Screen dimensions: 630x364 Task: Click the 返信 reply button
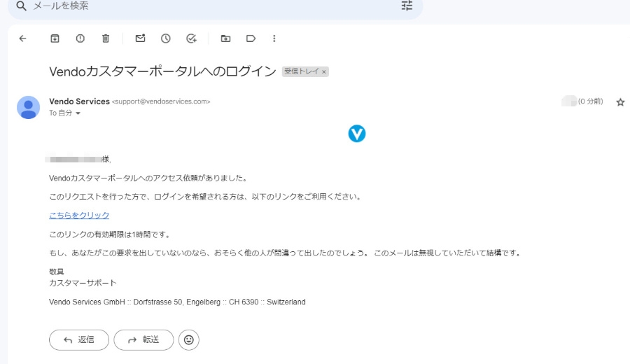[x=79, y=340]
